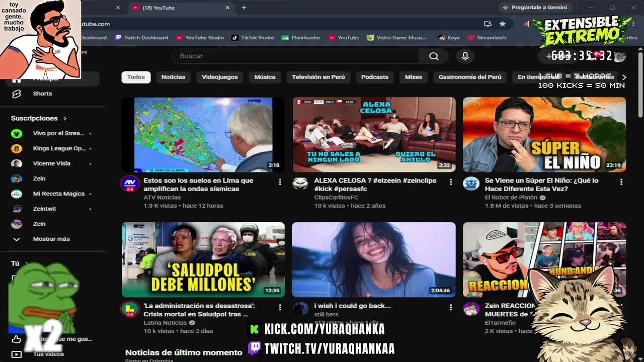Click the ClipsCarlitosFC channel name
Image resolution: width=644 pixels, height=362 pixels.
point(336,198)
